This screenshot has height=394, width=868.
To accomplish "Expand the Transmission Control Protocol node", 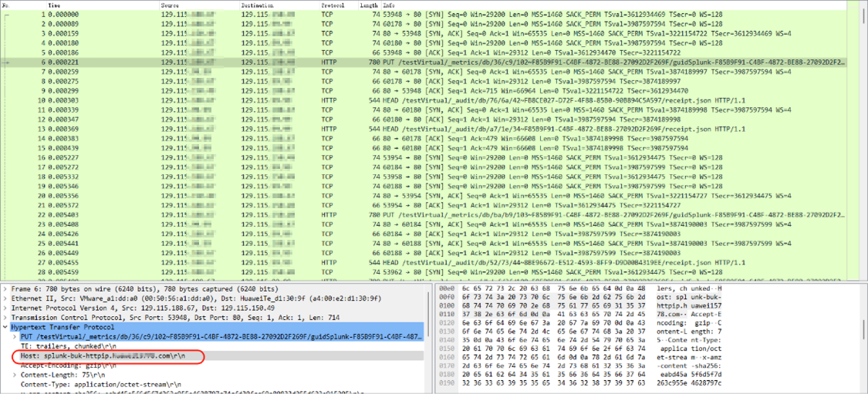I will [x=6, y=316].
